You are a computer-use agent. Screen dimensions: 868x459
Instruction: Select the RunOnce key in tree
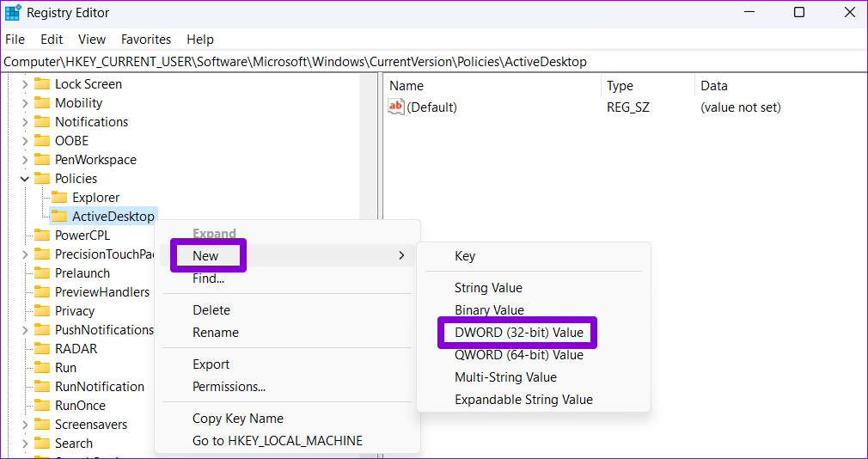tap(80, 406)
